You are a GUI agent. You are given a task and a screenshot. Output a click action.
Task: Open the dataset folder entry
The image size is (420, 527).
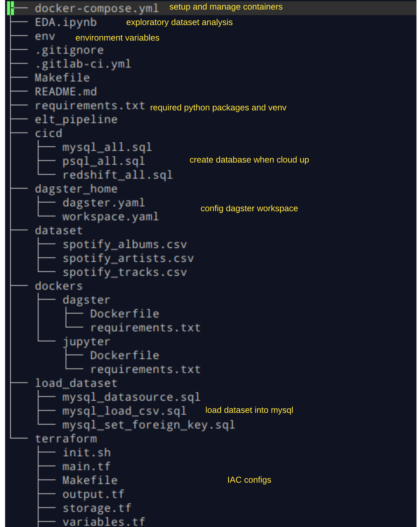(59, 230)
